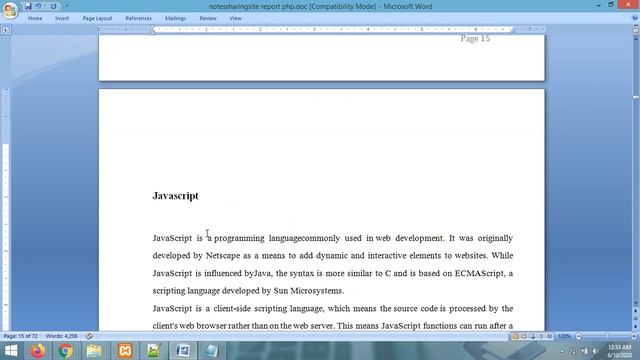Click the Word Help icon
Viewport: 640px width, 360px height.
point(635,18)
